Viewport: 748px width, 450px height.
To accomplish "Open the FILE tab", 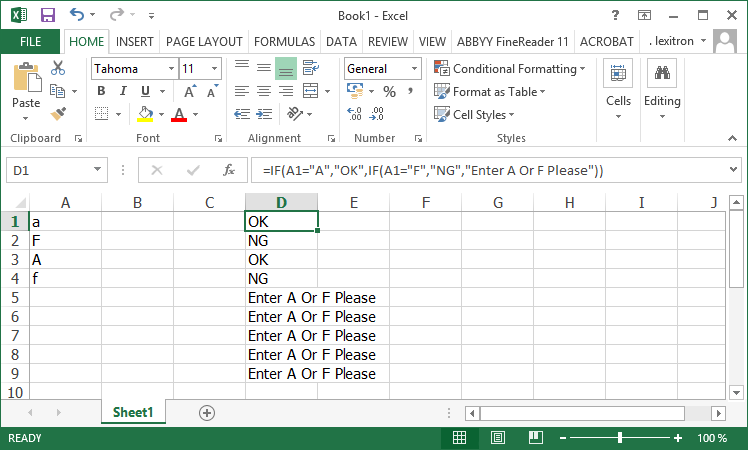I will click(x=30, y=42).
